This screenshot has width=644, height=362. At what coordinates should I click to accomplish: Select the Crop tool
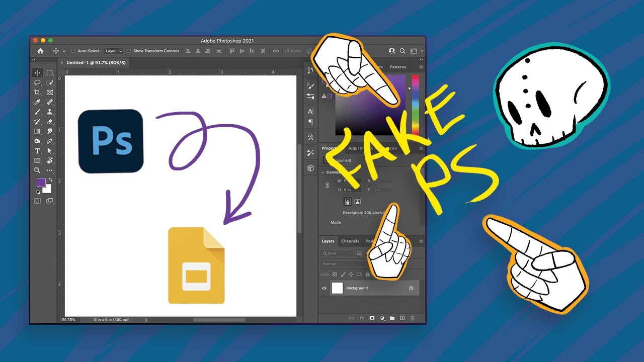coord(37,93)
